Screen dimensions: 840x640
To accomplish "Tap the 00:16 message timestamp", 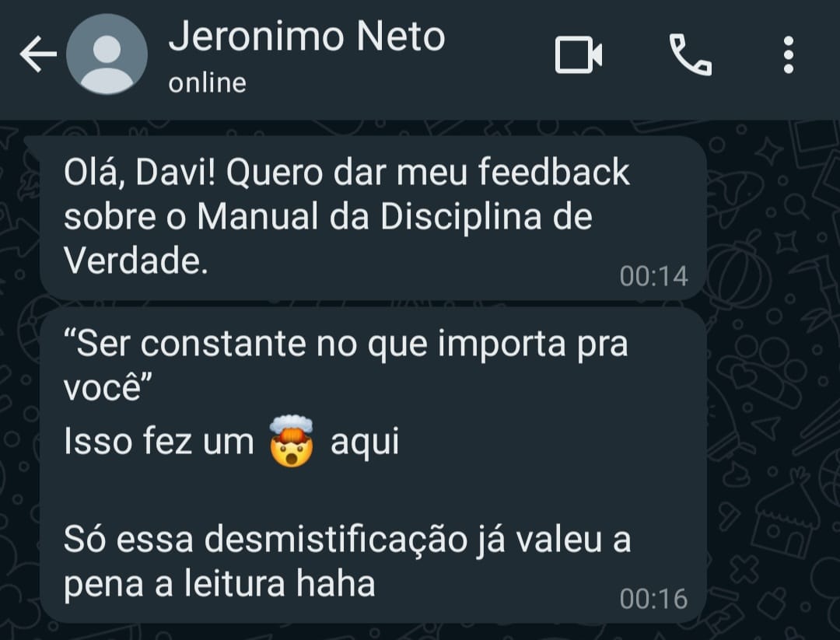I will [x=653, y=599].
